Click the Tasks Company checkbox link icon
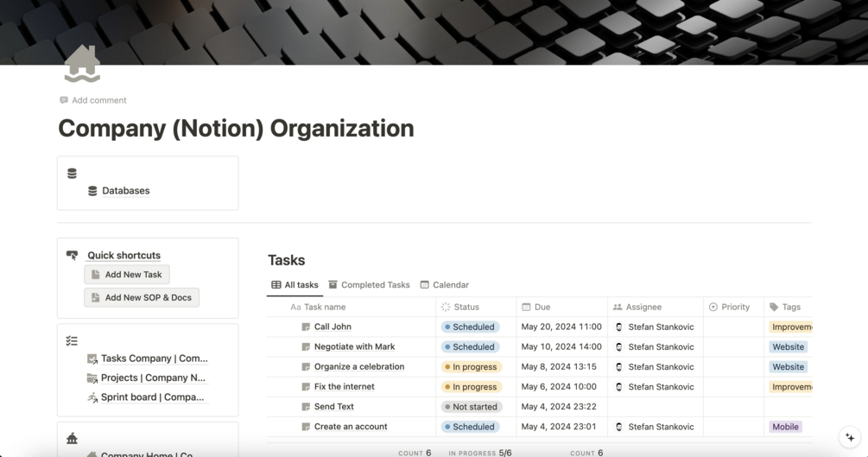Screen dimensions: 868x457 click(x=92, y=359)
